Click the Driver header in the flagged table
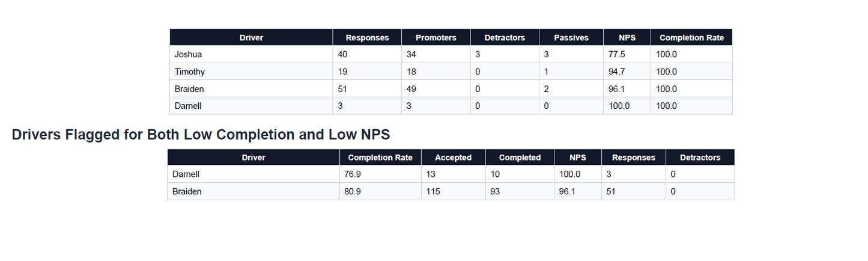The width and height of the screenshot is (868, 261). pos(253,158)
